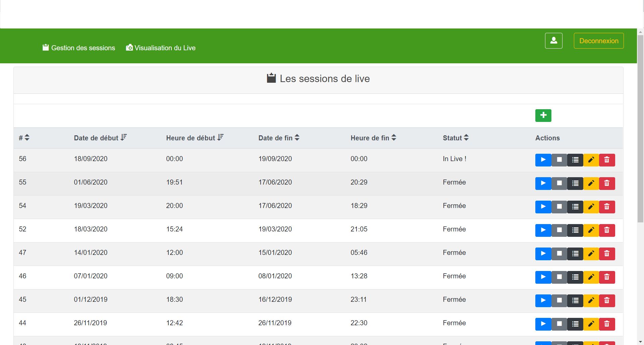Add a new session with the green plus

(x=543, y=116)
